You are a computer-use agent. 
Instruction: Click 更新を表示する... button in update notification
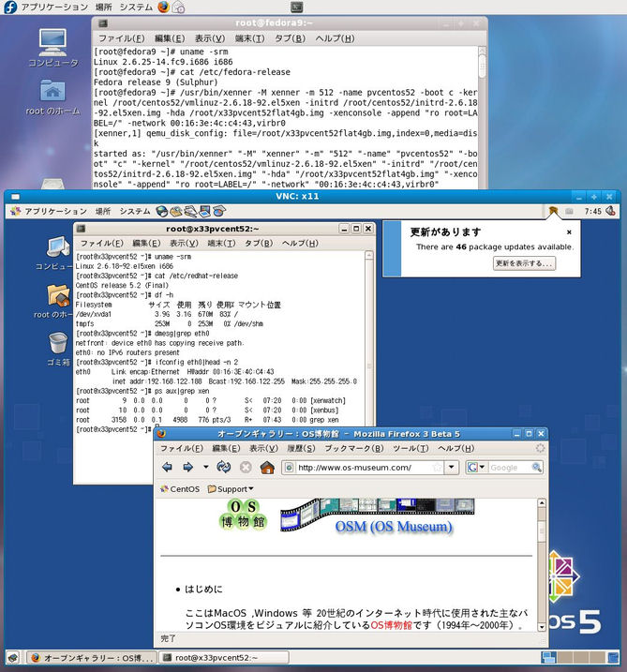524,263
